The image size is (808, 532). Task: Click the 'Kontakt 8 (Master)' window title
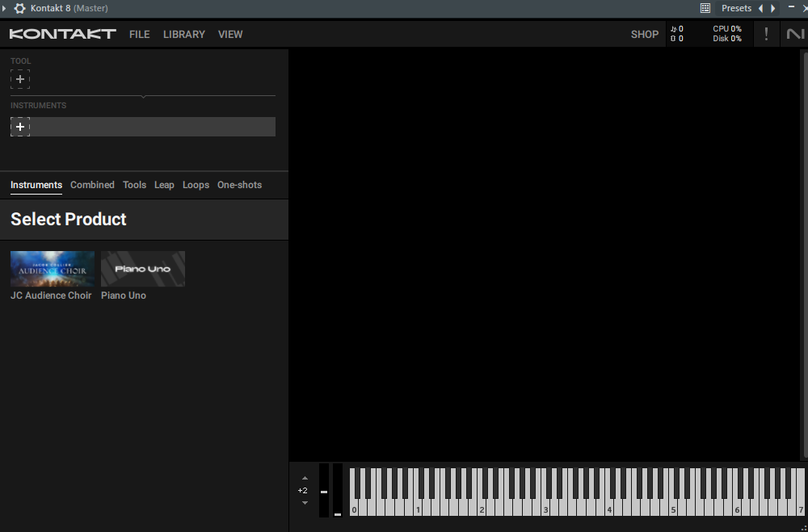(x=69, y=8)
